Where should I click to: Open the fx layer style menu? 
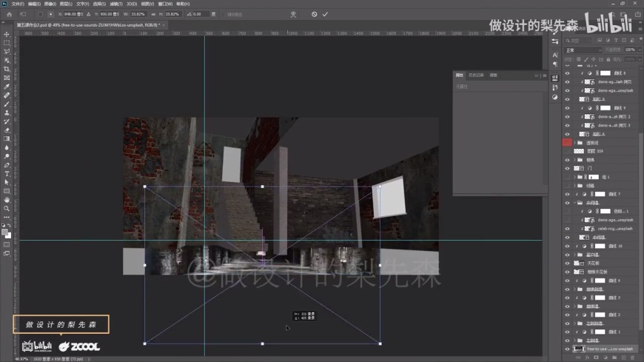pos(587,358)
